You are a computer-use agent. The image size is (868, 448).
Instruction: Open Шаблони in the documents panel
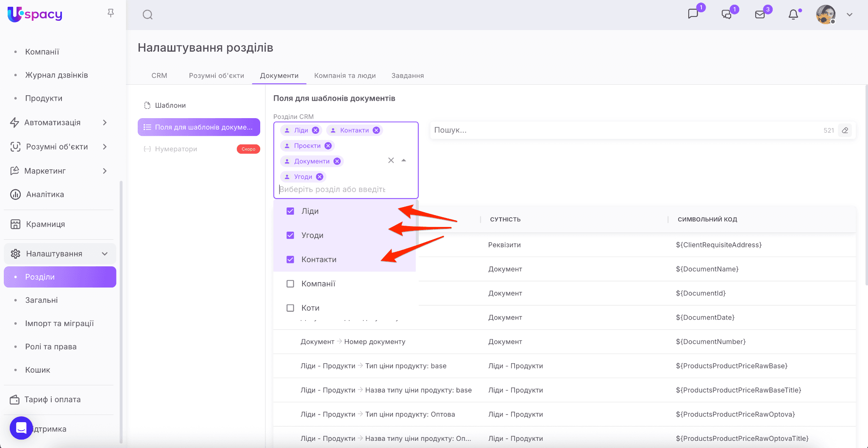coord(170,105)
